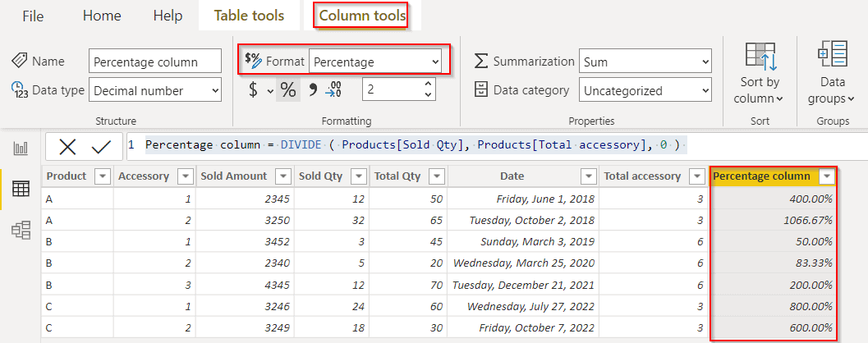Click the currency format dollar icon
Image resolution: width=868 pixels, height=343 pixels.
(x=253, y=90)
